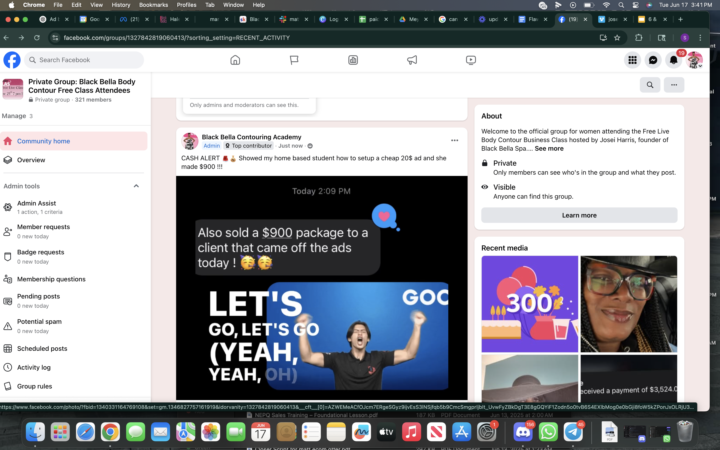The image size is (720, 450).
Task: Open Finder in the Dock
Action: point(35,432)
